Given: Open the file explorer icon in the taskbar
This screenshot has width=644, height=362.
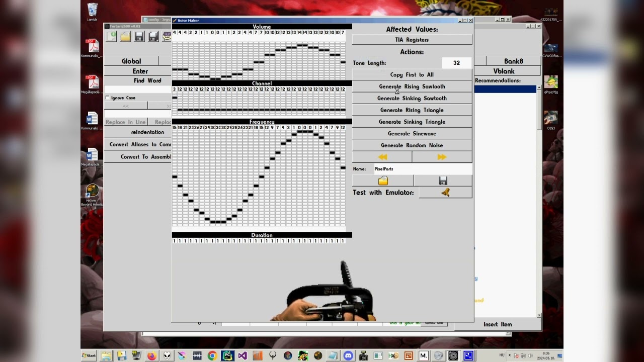Looking at the screenshot, I should [x=106, y=355].
